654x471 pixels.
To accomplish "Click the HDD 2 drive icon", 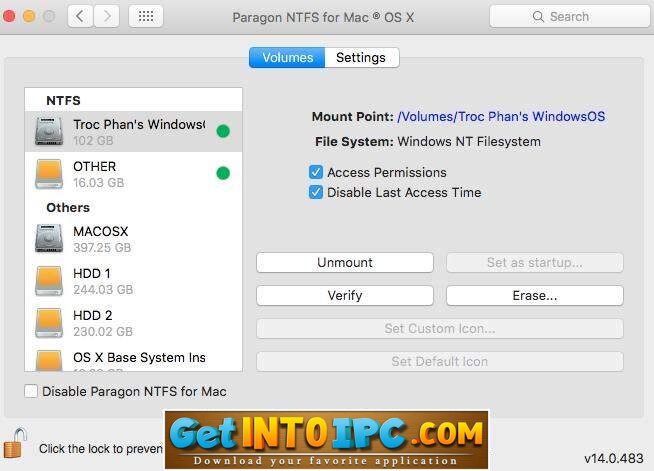I will (x=49, y=323).
